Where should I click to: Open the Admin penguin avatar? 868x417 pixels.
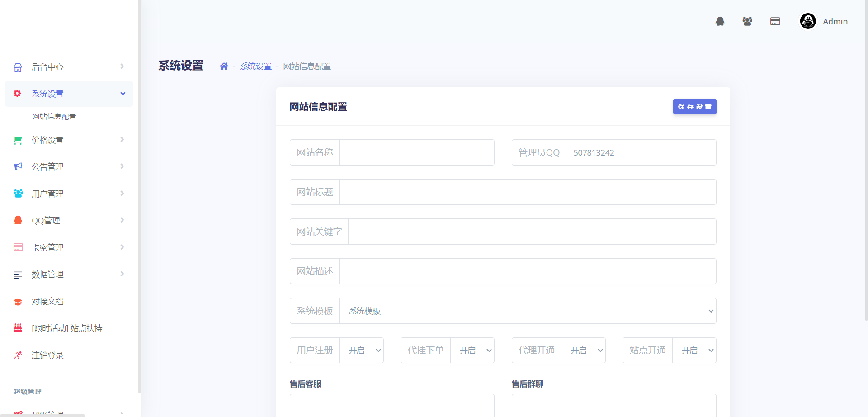click(808, 21)
